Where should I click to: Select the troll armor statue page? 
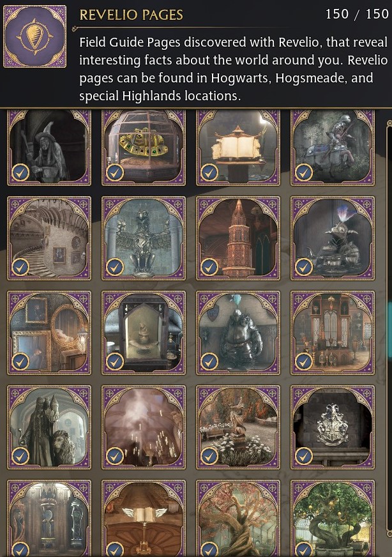pyautogui.click(x=238, y=333)
